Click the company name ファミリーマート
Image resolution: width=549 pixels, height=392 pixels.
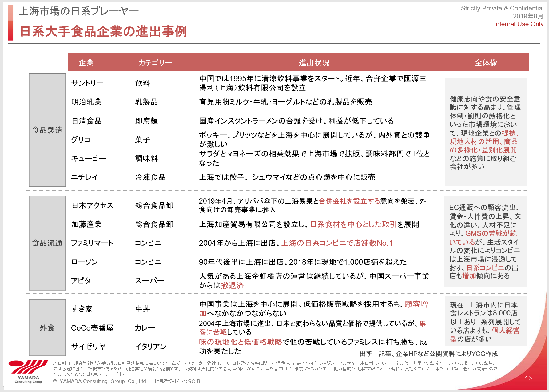pos(92,243)
